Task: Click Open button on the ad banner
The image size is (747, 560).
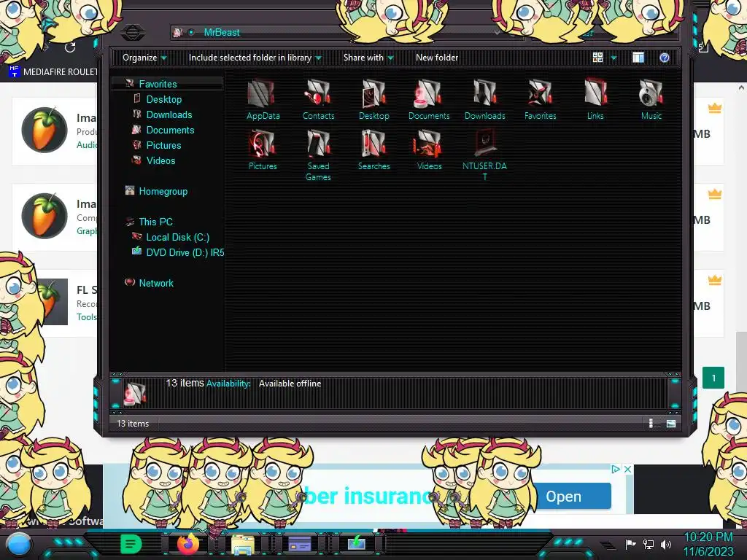Action: (572, 496)
